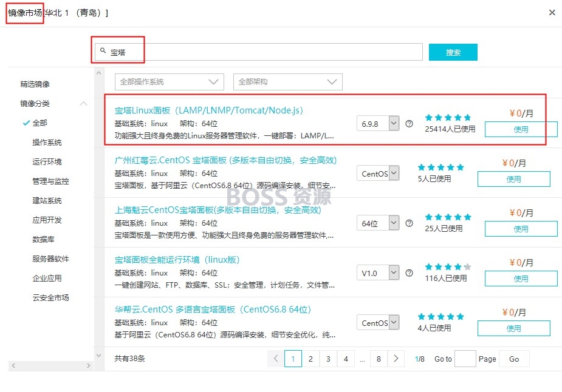
Task: Go to page 1
Action: point(293,359)
